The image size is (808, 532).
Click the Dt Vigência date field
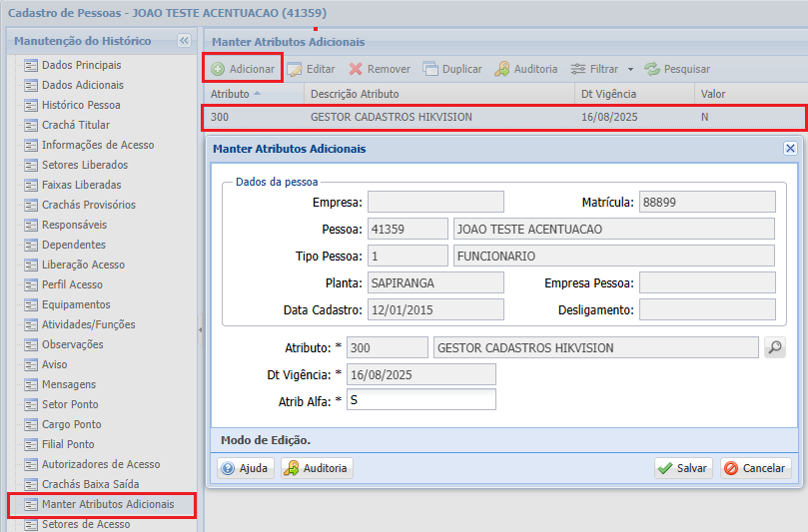[x=421, y=374]
